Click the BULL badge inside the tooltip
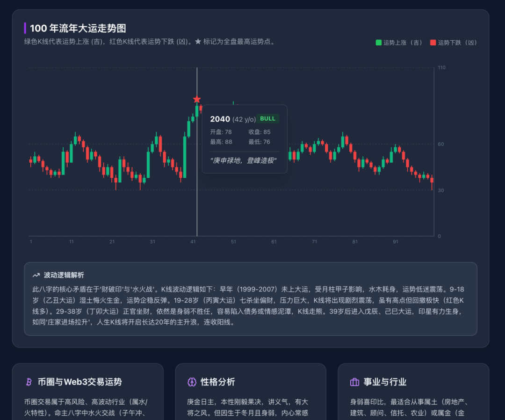The width and height of the screenshot is (505, 420). (267, 119)
